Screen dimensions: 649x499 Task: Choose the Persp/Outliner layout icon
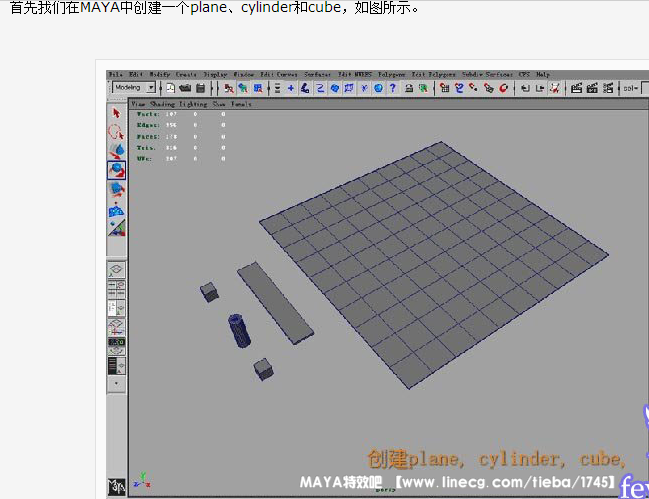[x=117, y=308]
